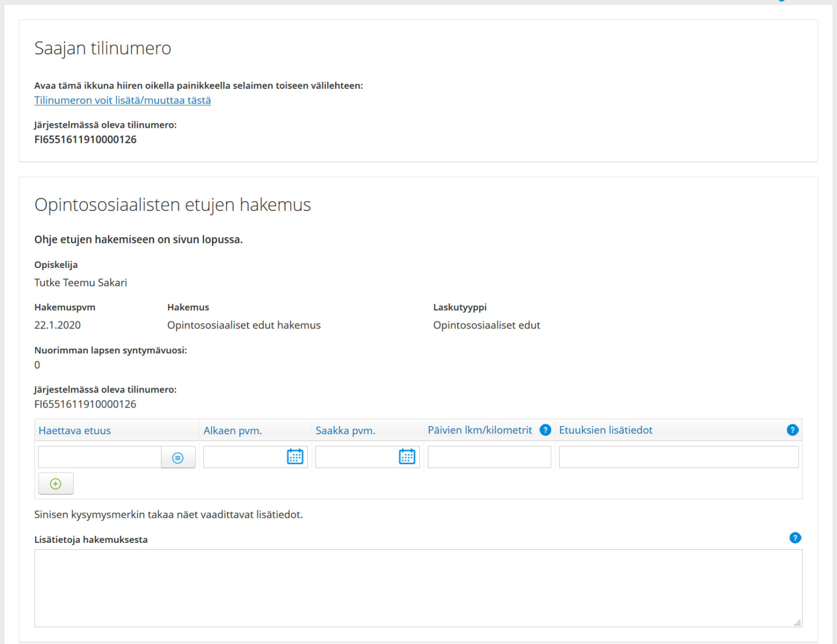Add a new benefit row with the plus button

click(56, 484)
